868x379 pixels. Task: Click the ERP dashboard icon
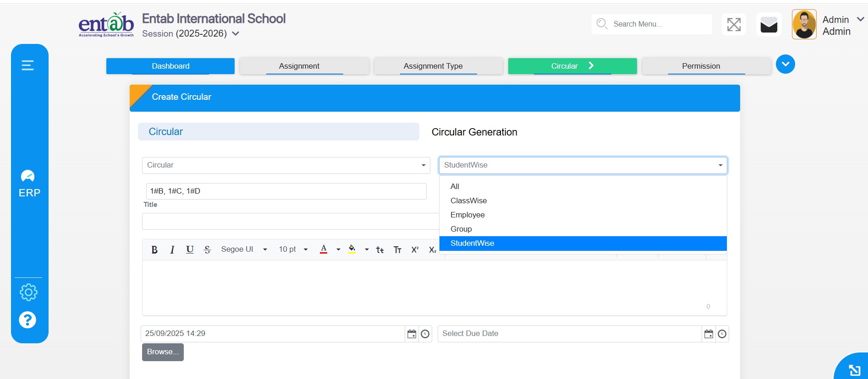click(x=28, y=177)
